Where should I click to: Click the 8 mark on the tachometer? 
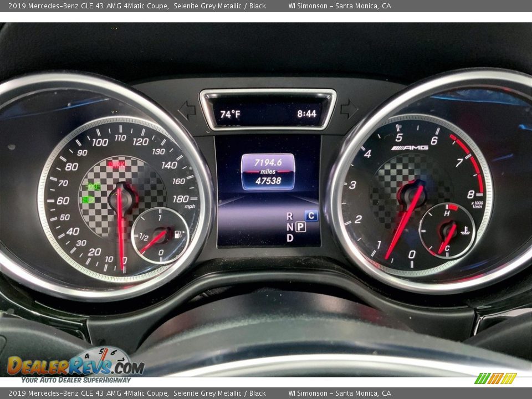click(470, 194)
